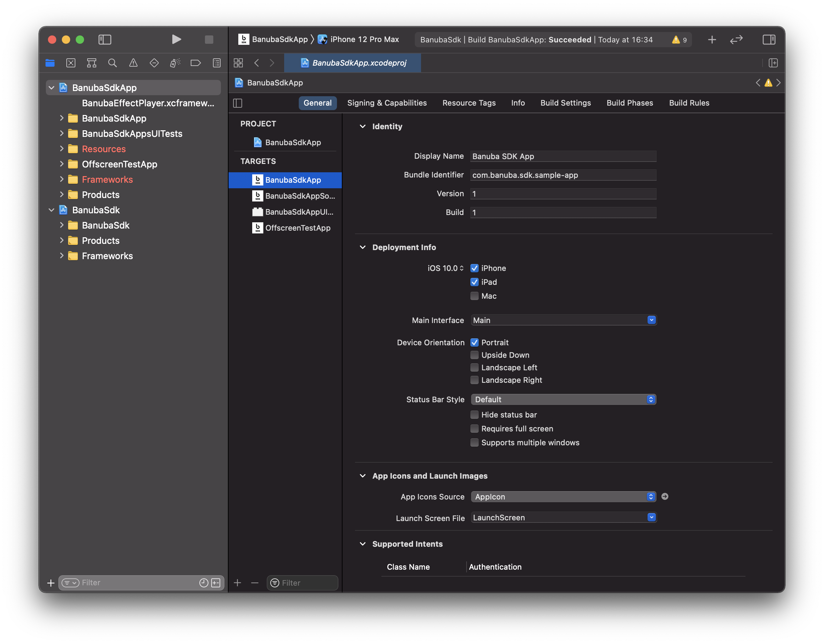824x644 pixels.
Task: Check Requires full screen
Action: (474, 429)
